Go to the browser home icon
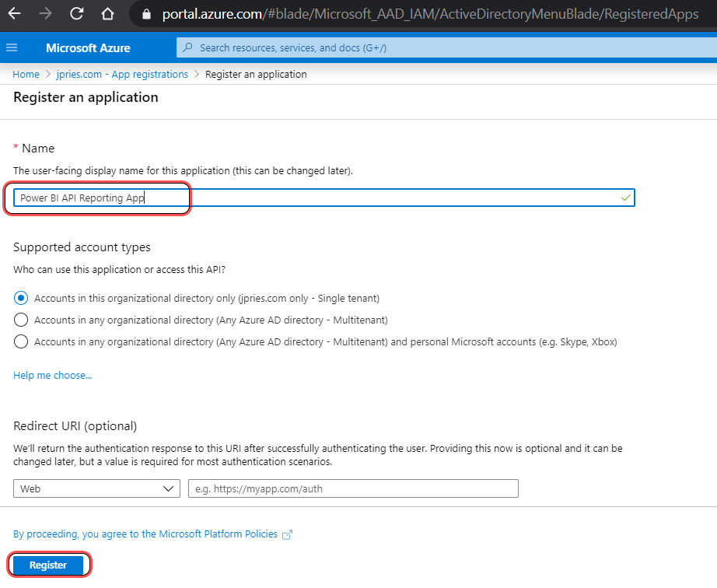 tap(107, 14)
